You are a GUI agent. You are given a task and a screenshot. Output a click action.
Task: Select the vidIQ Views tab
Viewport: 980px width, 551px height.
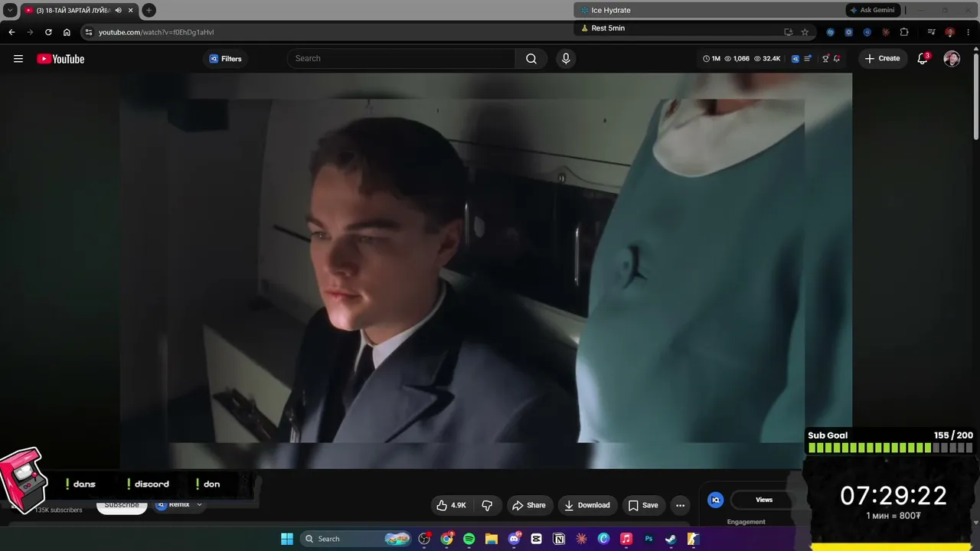click(764, 500)
